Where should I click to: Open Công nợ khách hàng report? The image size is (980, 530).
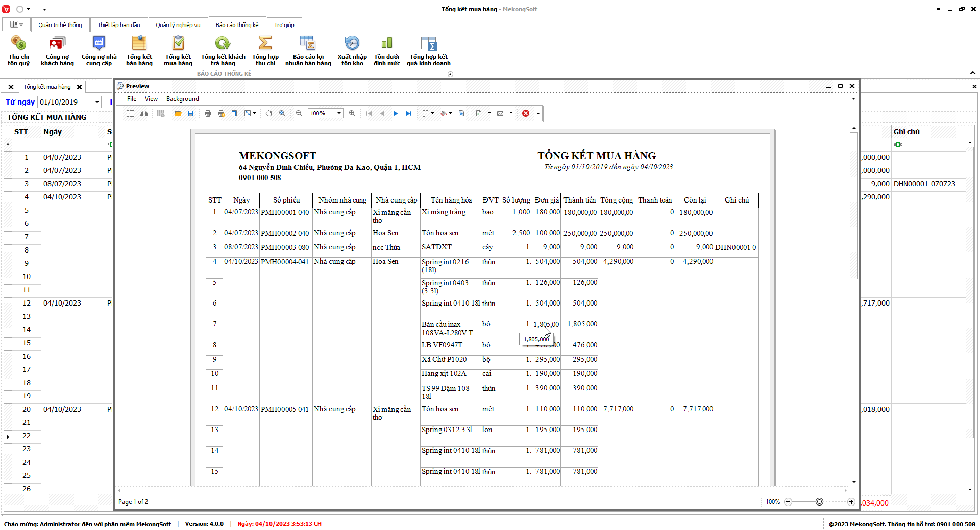[57, 51]
